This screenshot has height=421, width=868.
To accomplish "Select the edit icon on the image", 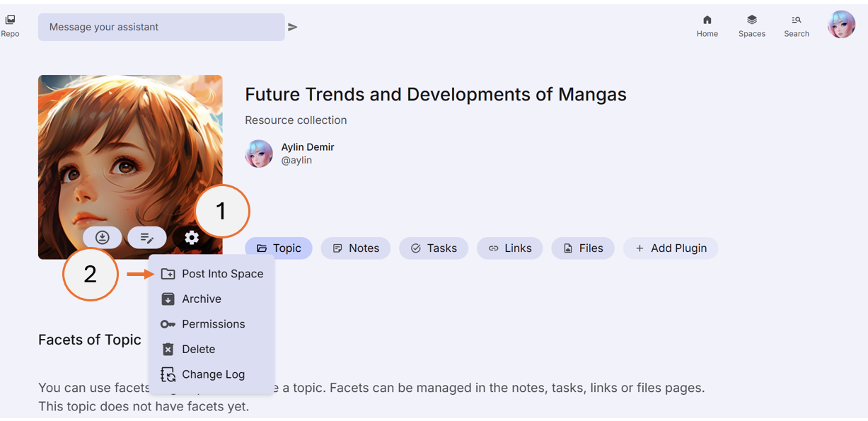I will [x=146, y=237].
